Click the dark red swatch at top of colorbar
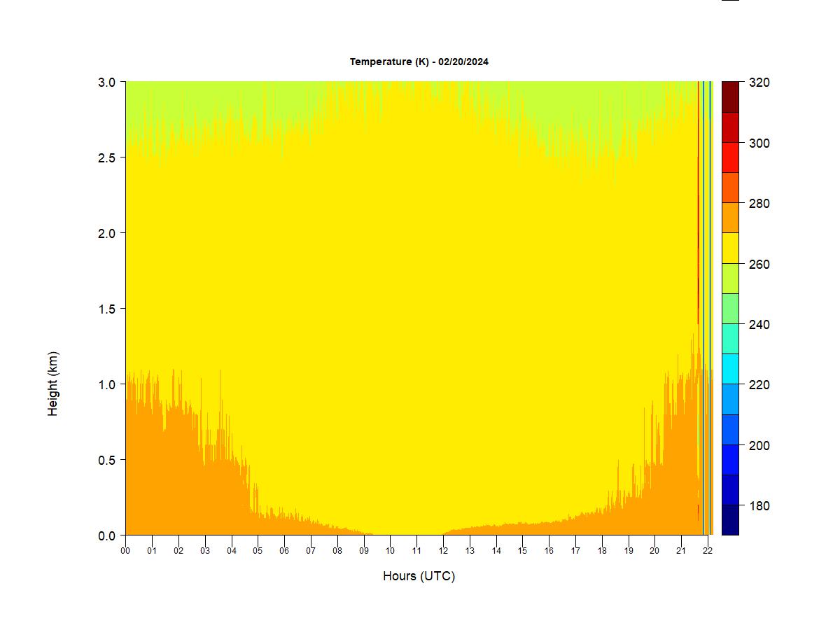This screenshot has width=840, height=630. pyautogui.click(x=730, y=97)
